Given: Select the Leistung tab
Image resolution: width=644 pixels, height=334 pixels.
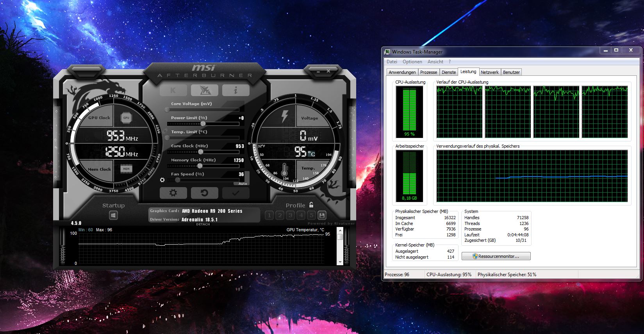Looking at the screenshot, I should tap(468, 71).
